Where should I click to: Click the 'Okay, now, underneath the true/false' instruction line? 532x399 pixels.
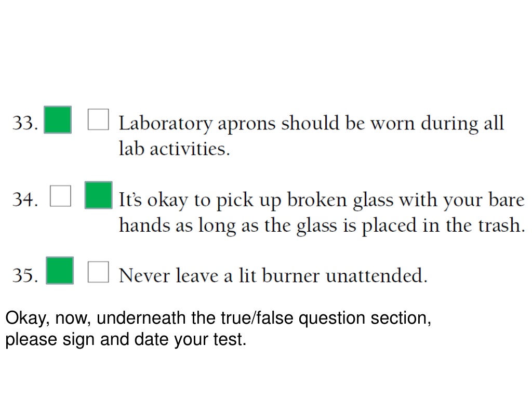click(218, 319)
